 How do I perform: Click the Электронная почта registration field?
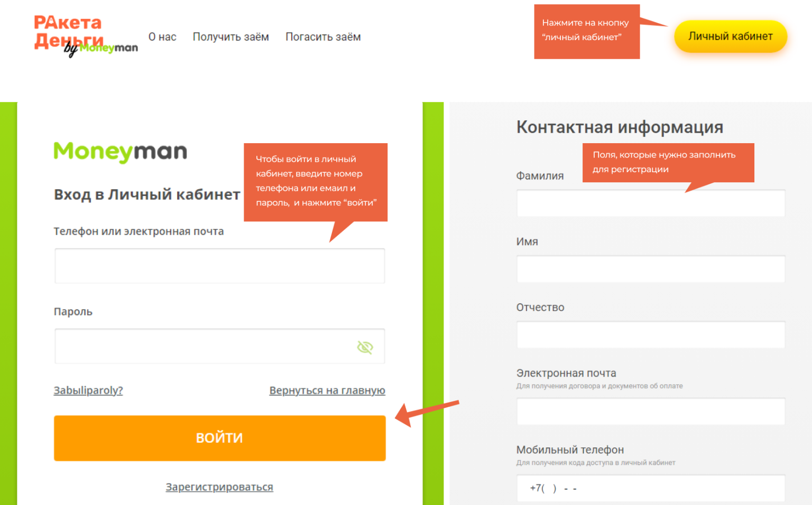pos(650,412)
